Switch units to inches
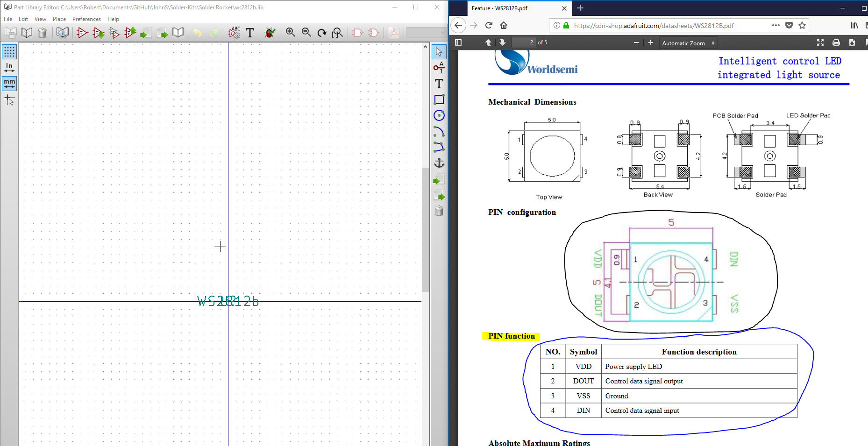The height and width of the screenshot is (446, 868). [9, 68]
